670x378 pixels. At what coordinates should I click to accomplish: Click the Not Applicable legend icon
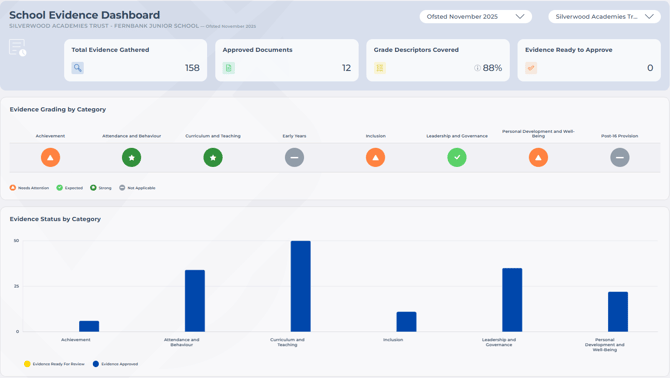pos(122,188)
